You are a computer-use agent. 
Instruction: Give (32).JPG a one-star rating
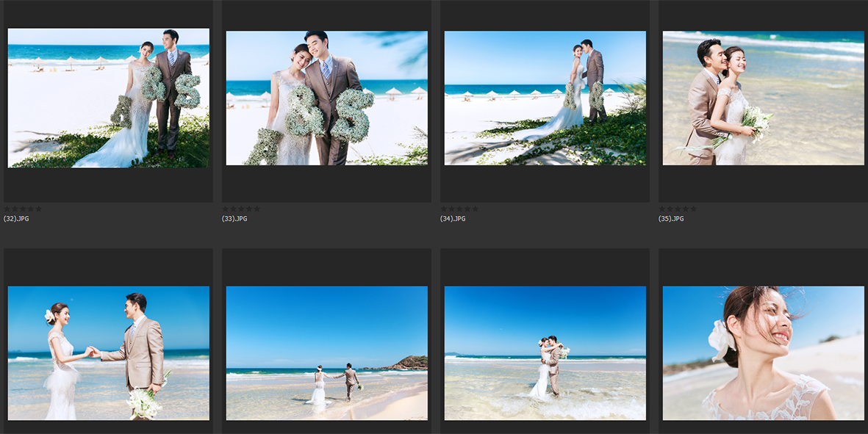click(x=7, y=209)
